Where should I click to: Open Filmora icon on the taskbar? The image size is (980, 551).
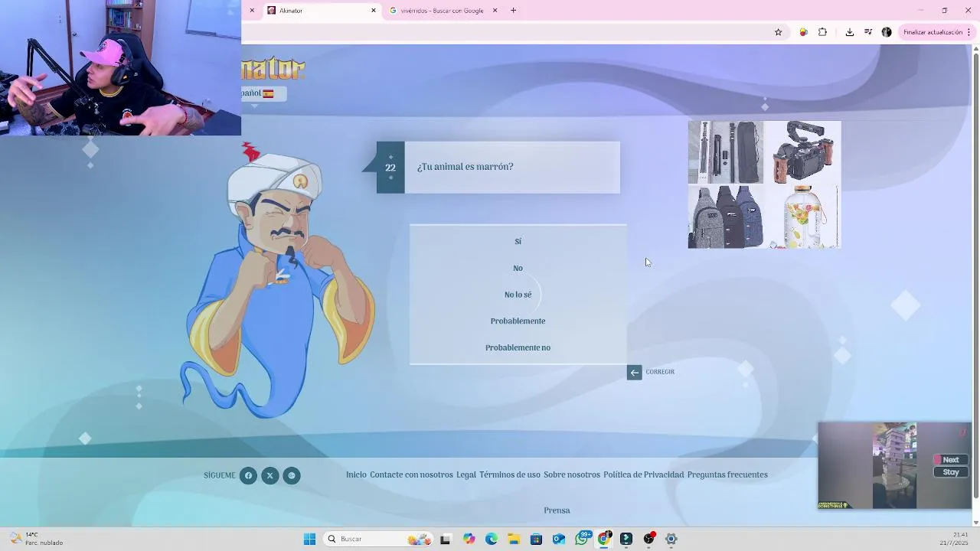(626, 539)
